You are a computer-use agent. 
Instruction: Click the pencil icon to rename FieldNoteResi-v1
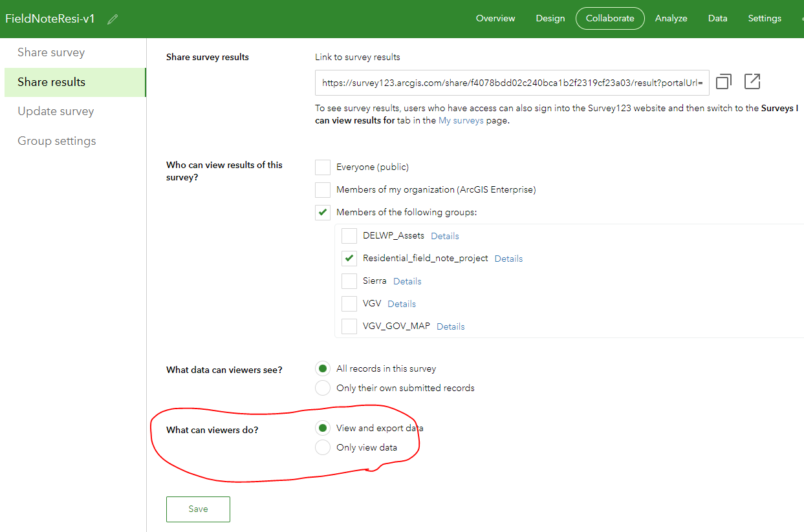point(113,19)
